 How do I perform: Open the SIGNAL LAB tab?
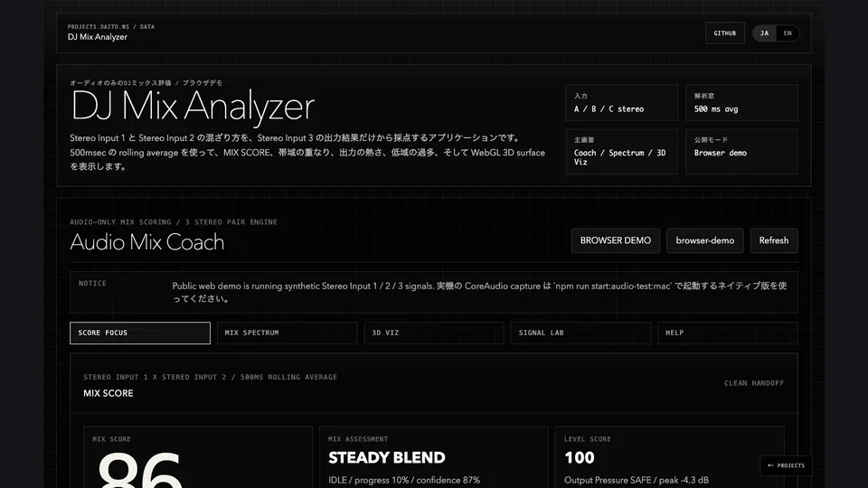click(580, 333)
